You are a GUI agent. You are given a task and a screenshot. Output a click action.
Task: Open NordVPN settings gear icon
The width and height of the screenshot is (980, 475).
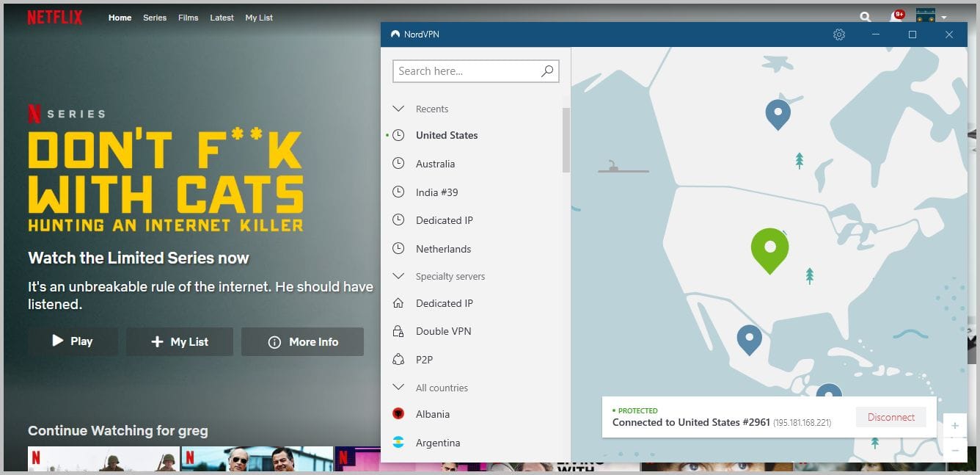click(x=839, y=35)
